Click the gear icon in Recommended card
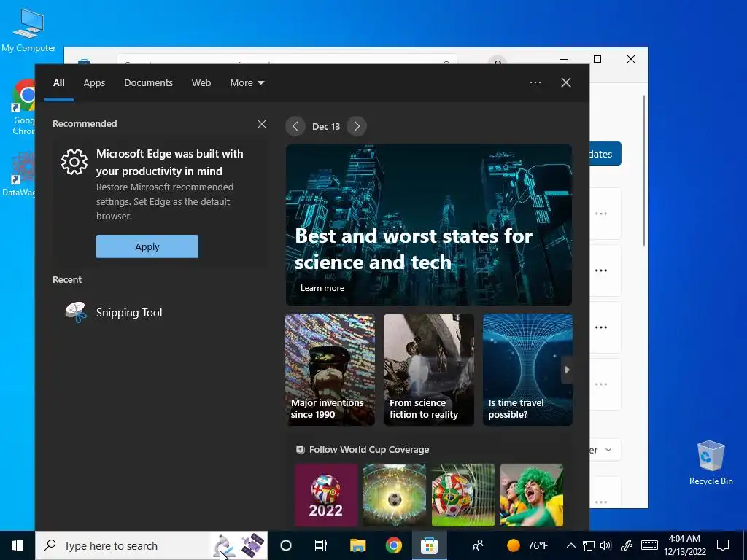This screenshot has width=747, height=560. (74, 162)
